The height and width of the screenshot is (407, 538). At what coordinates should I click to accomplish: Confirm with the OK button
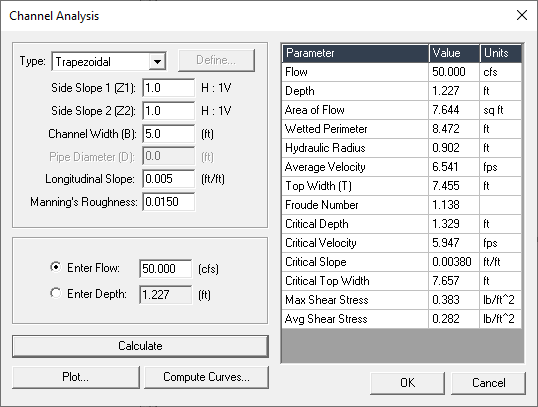pyautogui.click(x=407, y=383)
